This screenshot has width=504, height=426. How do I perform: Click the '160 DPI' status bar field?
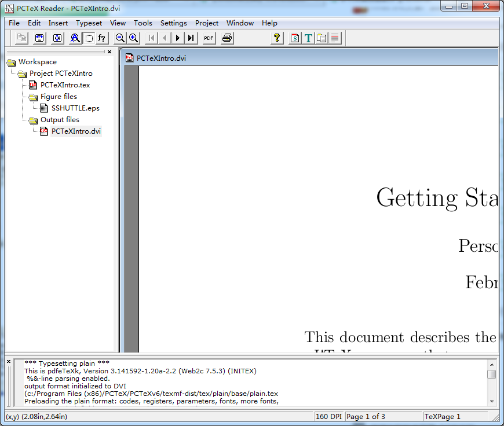tap(328, 417)
